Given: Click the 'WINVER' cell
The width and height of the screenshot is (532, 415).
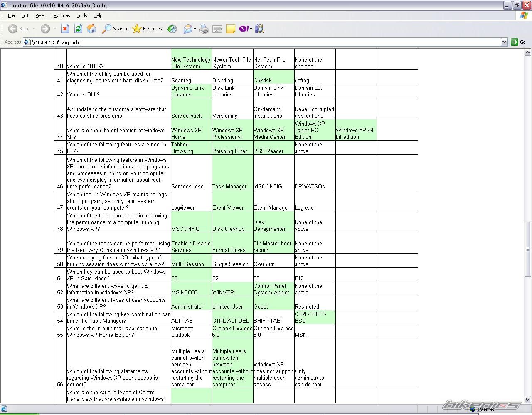Looking at the screenshot, I should click(x=232, y=289).
